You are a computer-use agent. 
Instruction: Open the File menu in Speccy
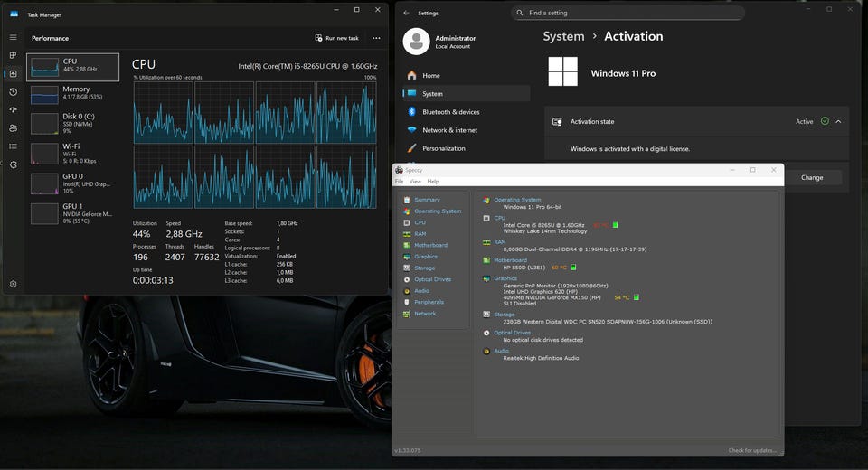pos(399,182)
